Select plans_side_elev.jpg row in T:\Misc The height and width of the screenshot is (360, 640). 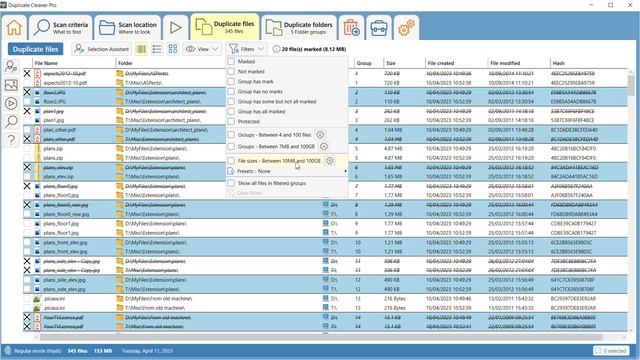325,289
